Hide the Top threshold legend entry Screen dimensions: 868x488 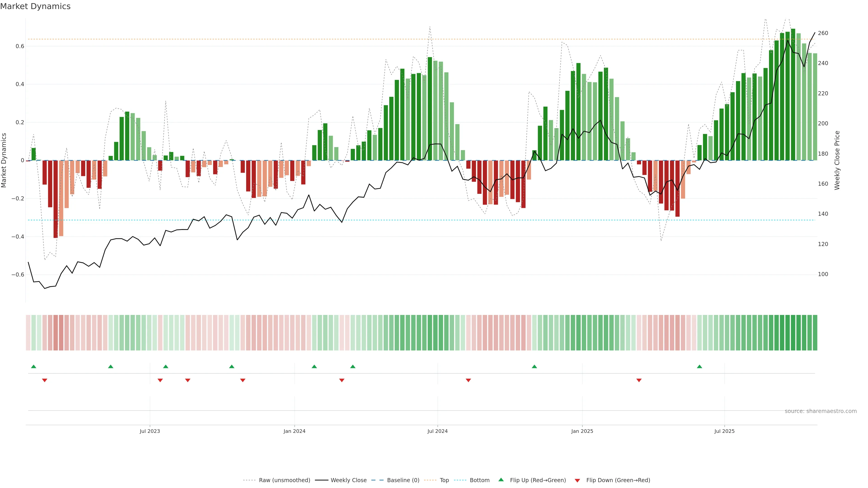(444, 480)
